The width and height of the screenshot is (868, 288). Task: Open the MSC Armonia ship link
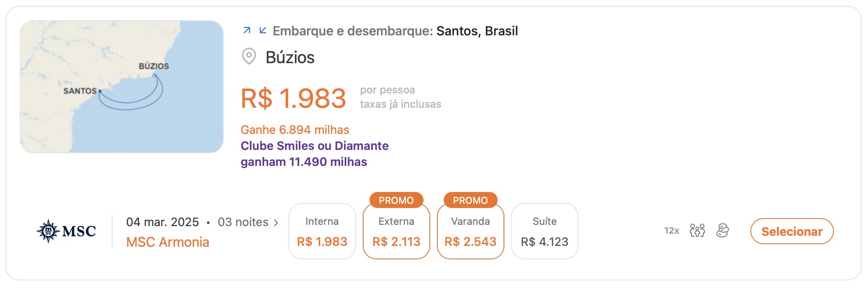[x=168, y=242]
